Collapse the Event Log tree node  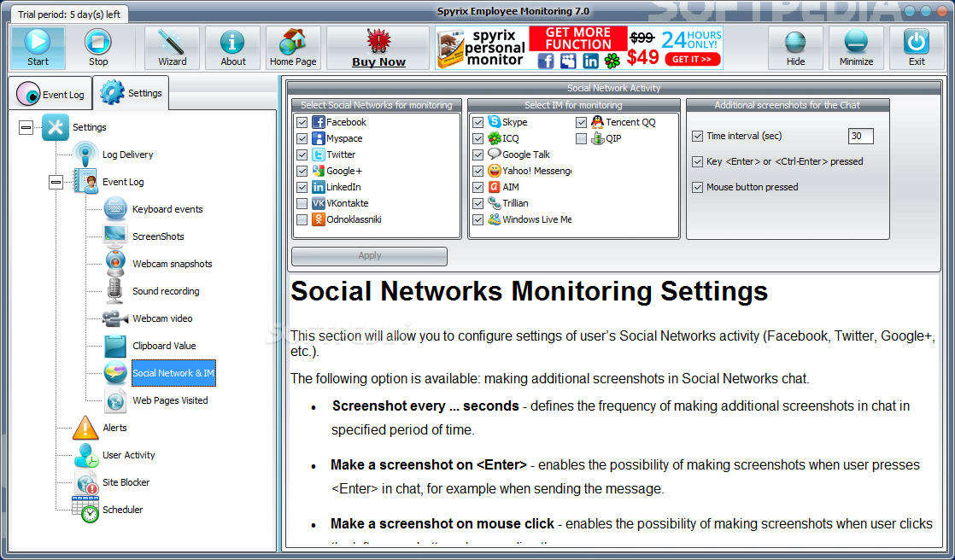(56, 181)
